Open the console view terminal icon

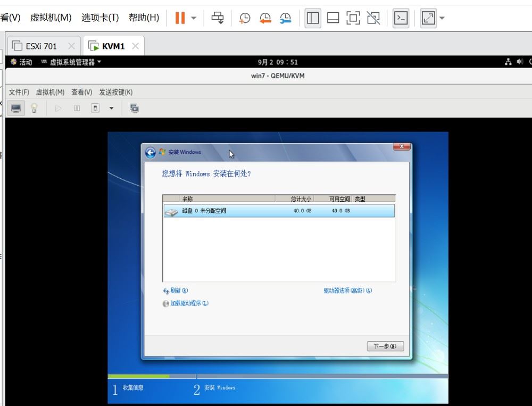(401, 18)
